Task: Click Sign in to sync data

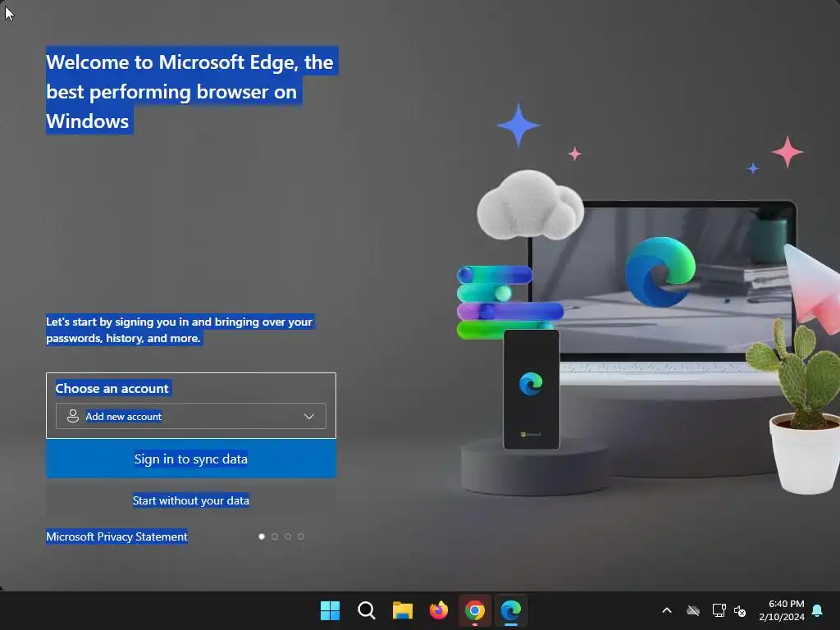Action: pos(190,459)
